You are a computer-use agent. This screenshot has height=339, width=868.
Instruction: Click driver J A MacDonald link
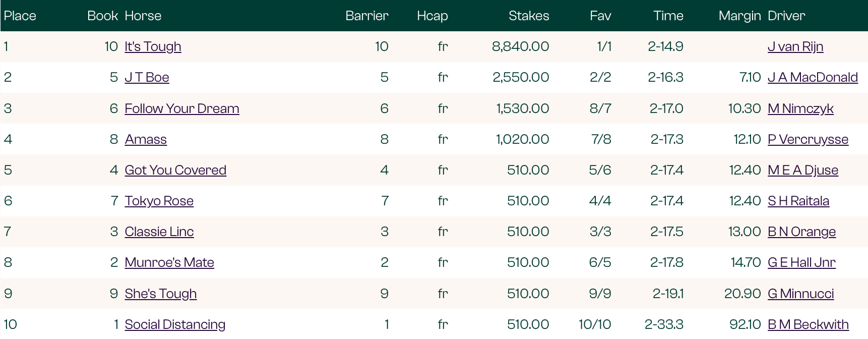click(812, 77)
